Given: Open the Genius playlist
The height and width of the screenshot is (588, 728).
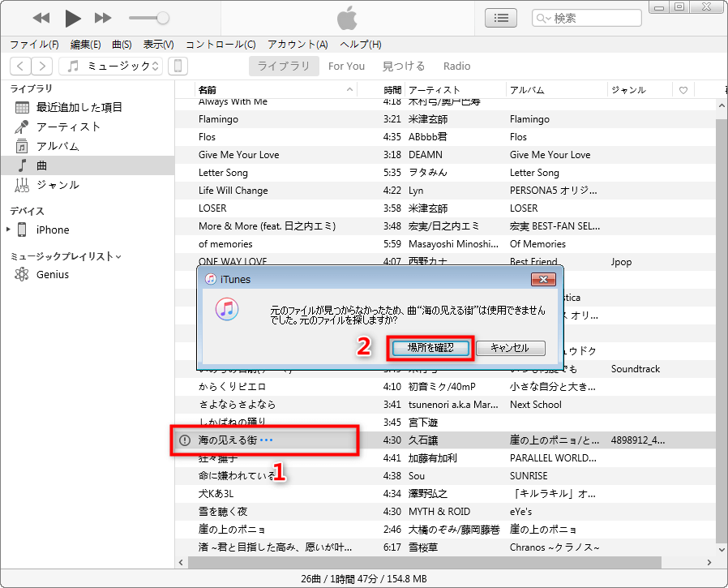Looking at the screenshot, I should (x=88, y=274).
